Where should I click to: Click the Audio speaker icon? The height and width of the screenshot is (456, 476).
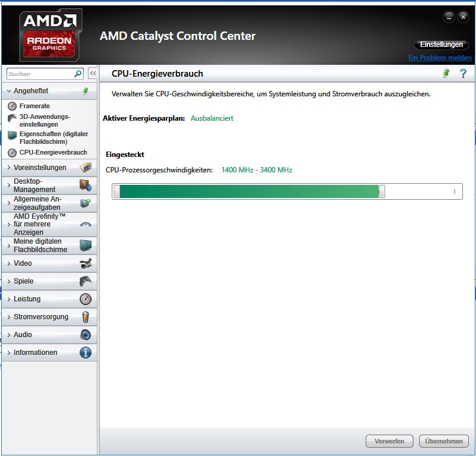[86, 335]
